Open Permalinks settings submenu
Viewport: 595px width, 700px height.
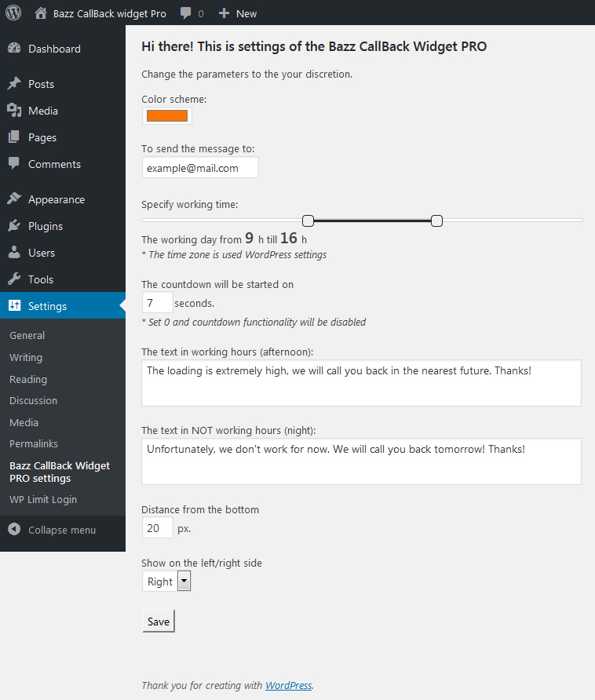pos(34,443)
